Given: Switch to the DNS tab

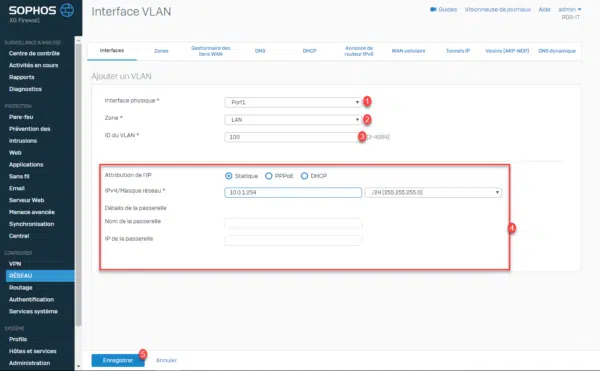Looking at the screenshot, I should click(260, 51).
